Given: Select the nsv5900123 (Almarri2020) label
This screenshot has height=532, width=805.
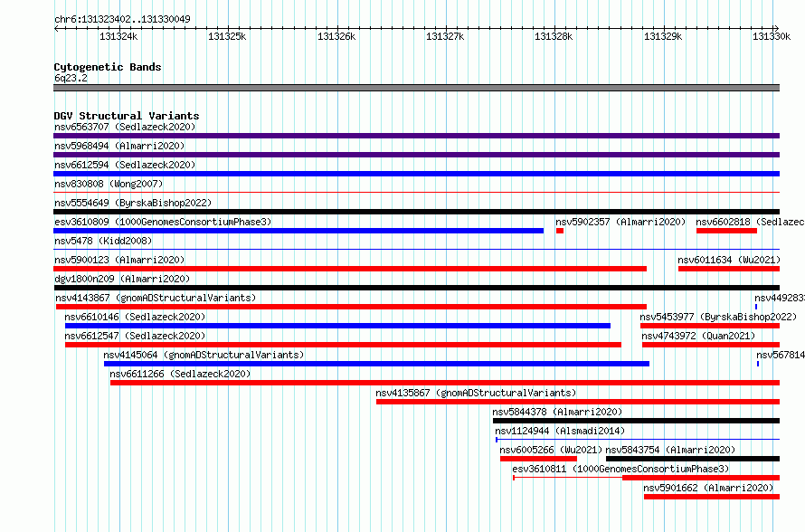Looking at the screenshot, I should [119, 260].
